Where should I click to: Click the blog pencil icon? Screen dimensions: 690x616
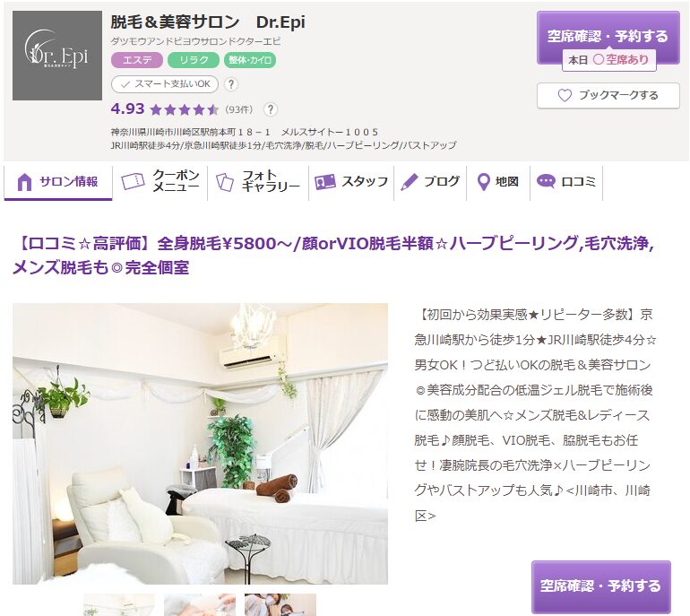point(410,181)
